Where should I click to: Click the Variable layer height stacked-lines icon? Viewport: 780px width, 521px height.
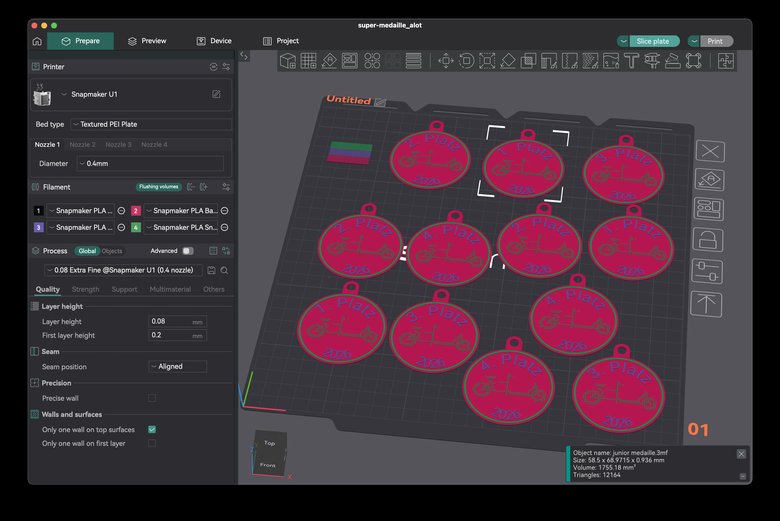click(x=413, y=61)
